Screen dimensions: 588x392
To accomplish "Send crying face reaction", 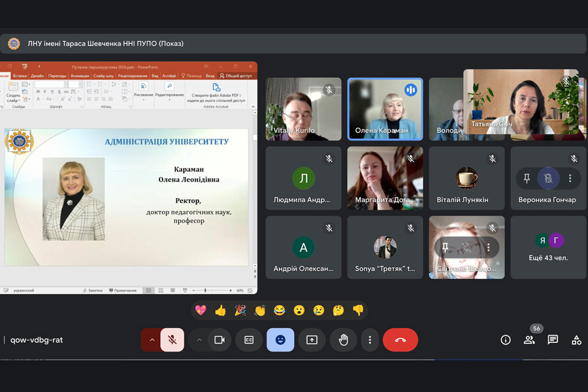I will click(319, 310).
